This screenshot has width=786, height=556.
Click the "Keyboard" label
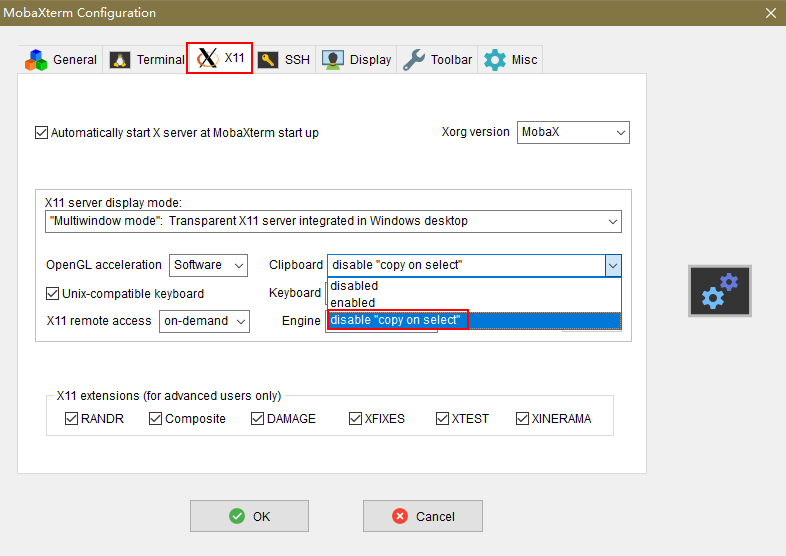pyautogui.click(x=295, y=293)
